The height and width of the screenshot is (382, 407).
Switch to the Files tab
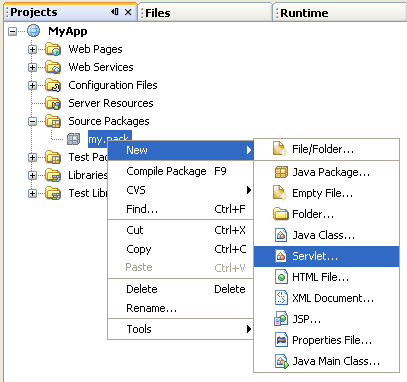click(x=206, y=13)
